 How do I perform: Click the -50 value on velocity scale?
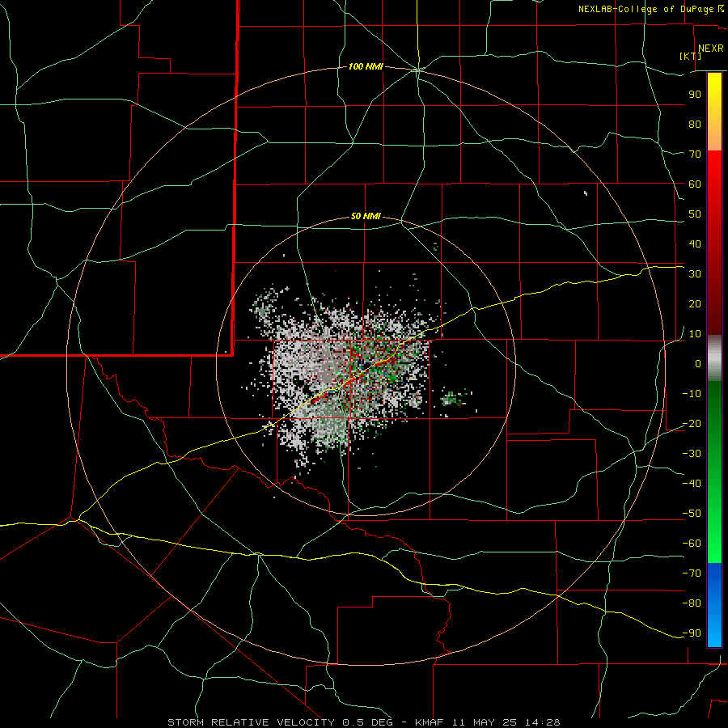click(692, 514)
